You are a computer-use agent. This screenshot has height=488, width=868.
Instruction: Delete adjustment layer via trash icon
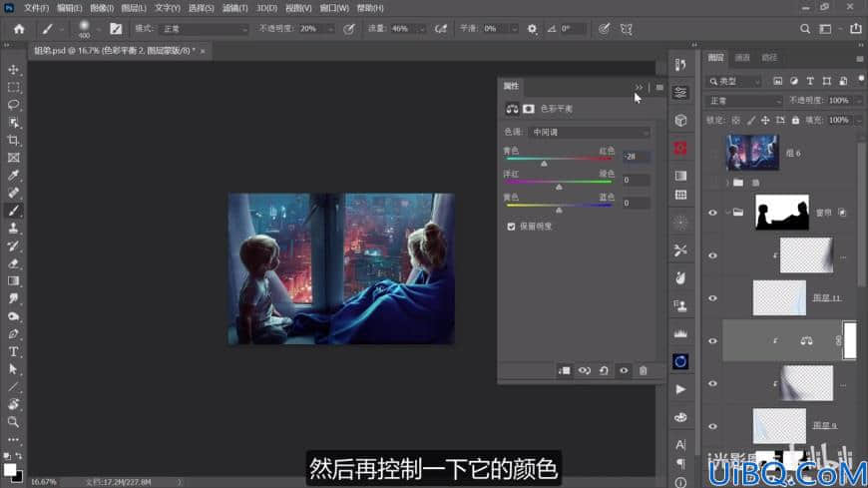(x=644, y=370)
